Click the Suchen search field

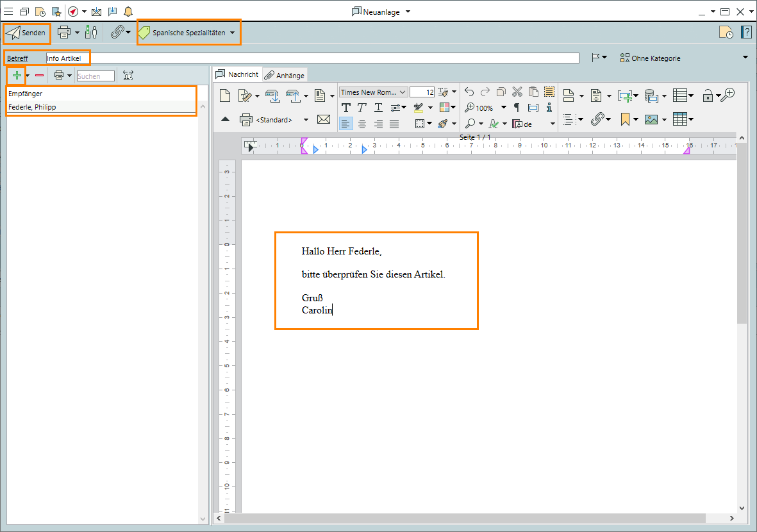[96, 76]
